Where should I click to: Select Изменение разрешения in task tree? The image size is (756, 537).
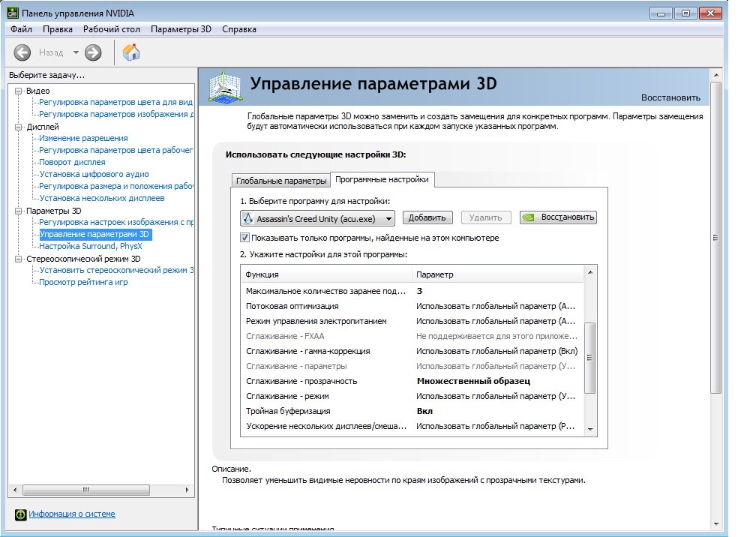coord(83,138)
